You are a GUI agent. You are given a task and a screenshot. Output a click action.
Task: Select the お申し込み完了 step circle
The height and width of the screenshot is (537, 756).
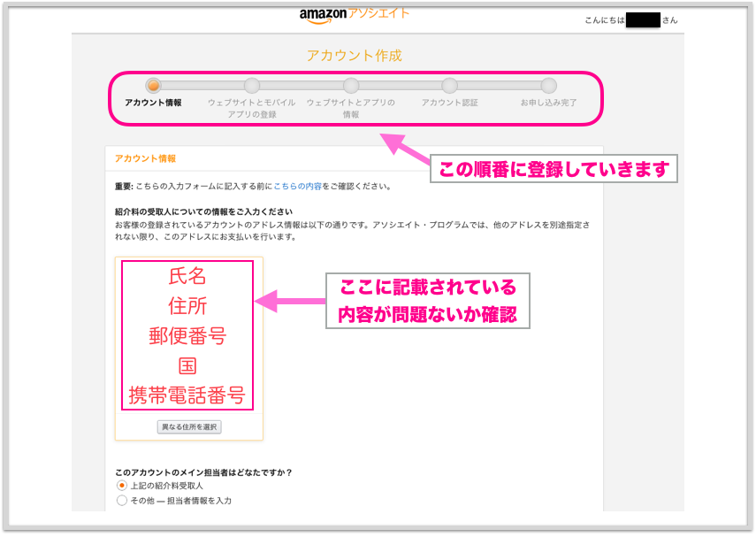[x=548, y=86]
